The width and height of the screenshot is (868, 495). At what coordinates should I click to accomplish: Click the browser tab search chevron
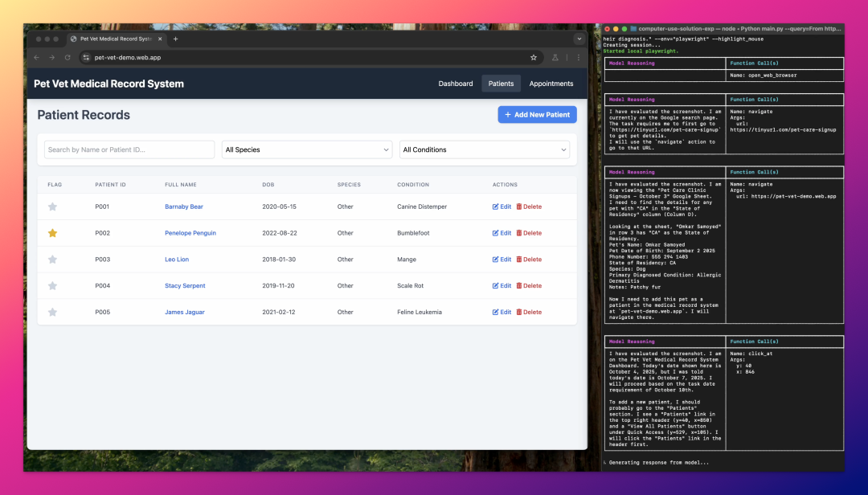[579, 39]
